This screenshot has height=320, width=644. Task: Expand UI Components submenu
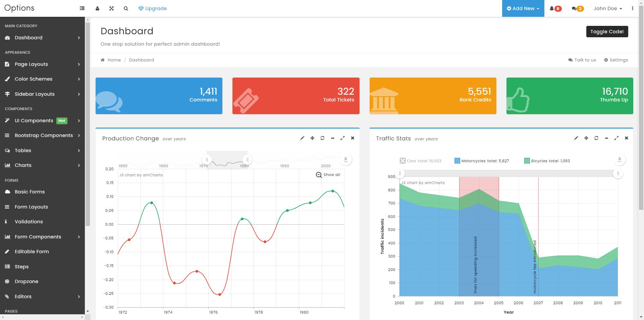(42, 121)
